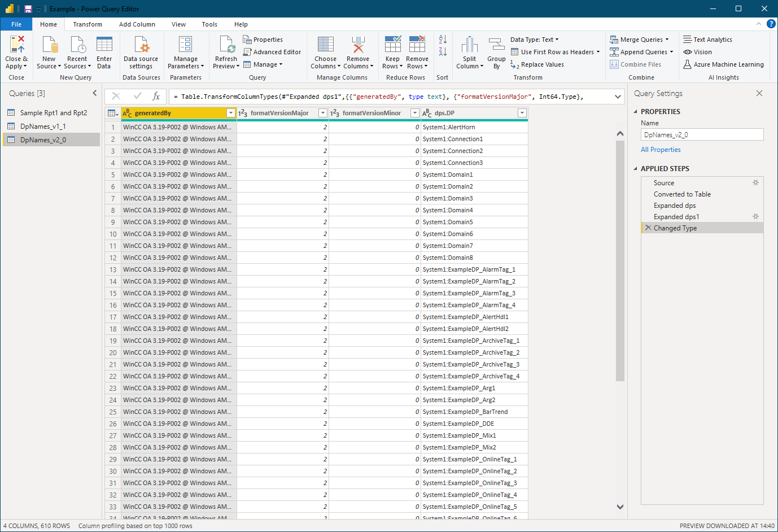Click Enter Data in the ribbon
The height and width of the screenshot is (532, 778).
click(104, 52)
